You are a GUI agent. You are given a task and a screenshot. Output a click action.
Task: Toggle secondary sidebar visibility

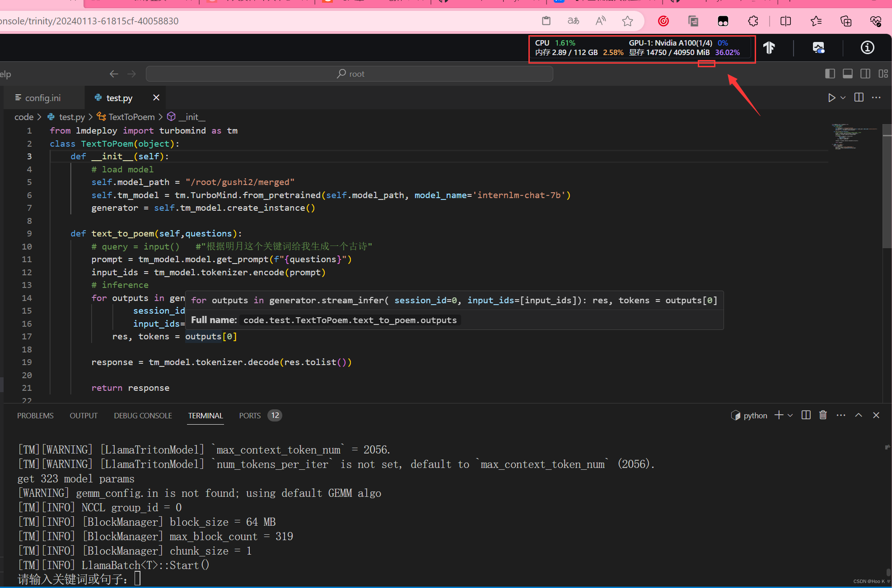(x=865, y=74)
